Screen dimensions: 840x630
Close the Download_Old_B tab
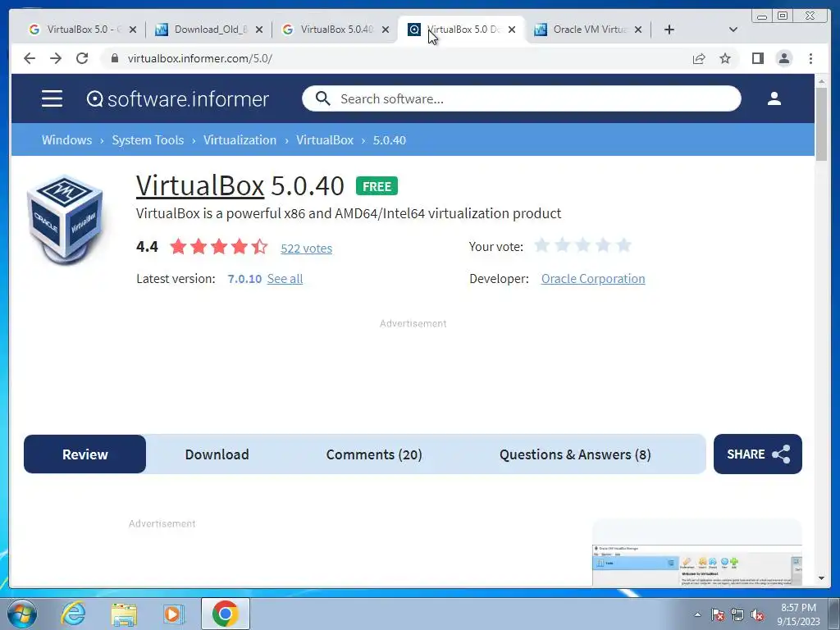(x=259, y=30)
